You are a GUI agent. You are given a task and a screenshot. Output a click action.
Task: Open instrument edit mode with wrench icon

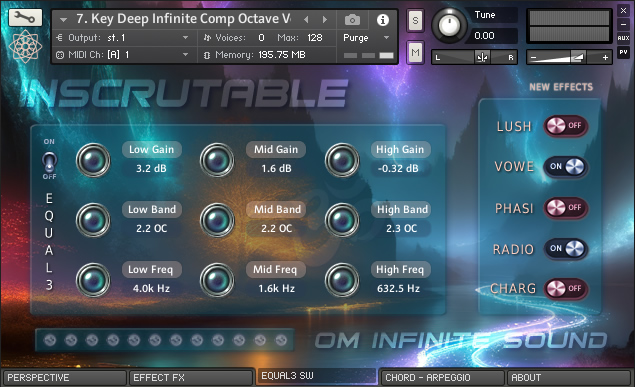(x=25, y=17)
